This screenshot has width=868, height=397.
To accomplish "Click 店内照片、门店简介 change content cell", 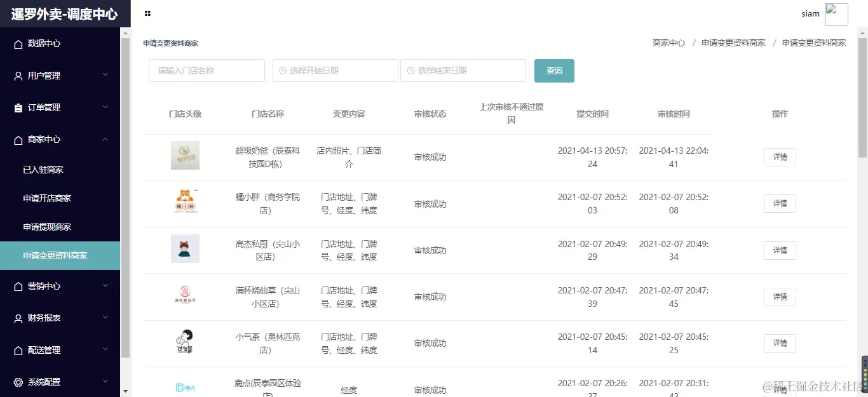I will point(349,158).
